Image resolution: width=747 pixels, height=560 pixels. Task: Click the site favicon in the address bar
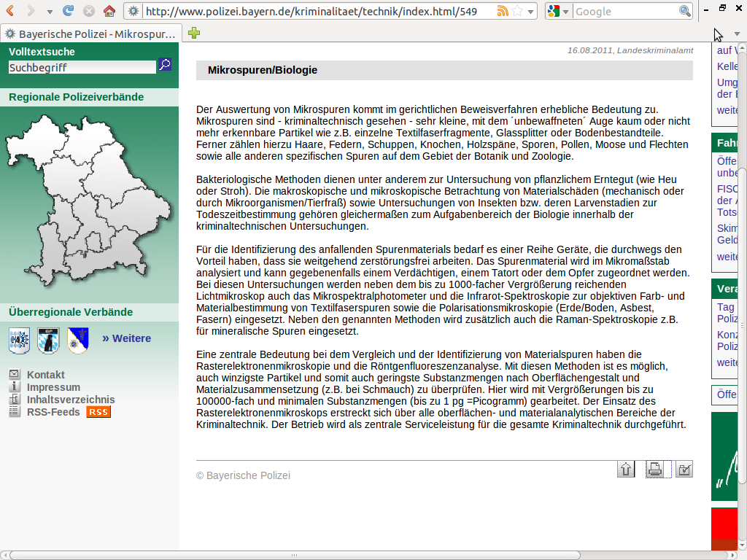click(133, 11)
